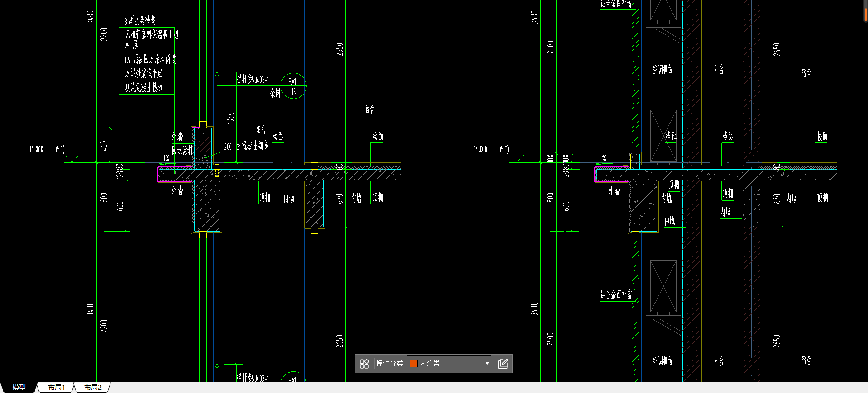
Task: Select the 素混凝土翻高 annotation
Action: pyautogui.click(x=253, y=146)
